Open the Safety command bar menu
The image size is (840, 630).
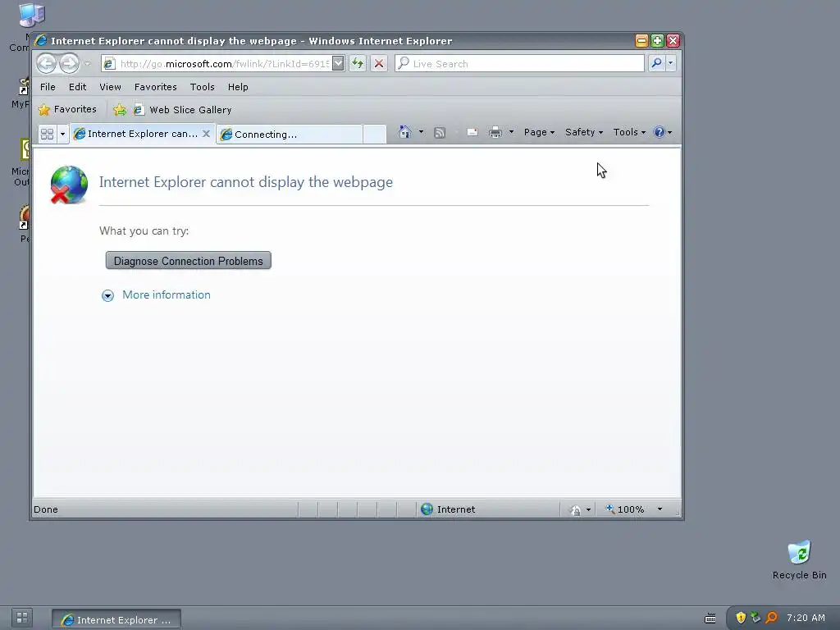click(584, 132)
